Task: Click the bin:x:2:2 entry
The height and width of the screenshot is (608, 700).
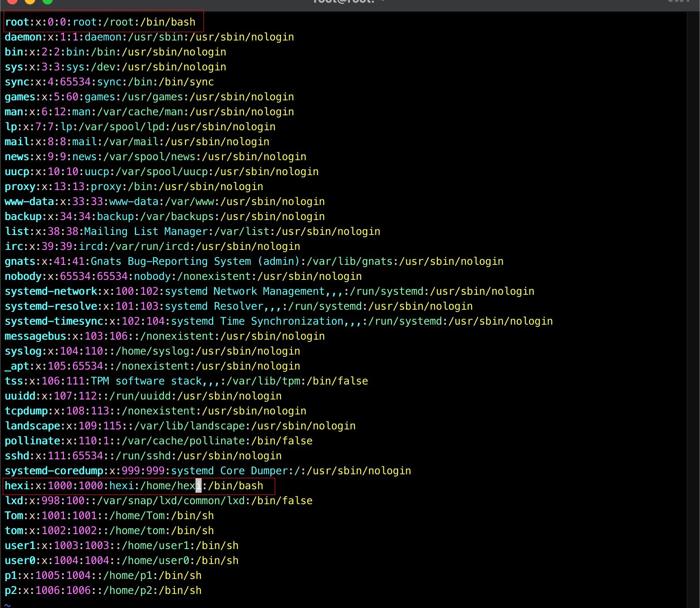Action: click(x=115, y=52)
